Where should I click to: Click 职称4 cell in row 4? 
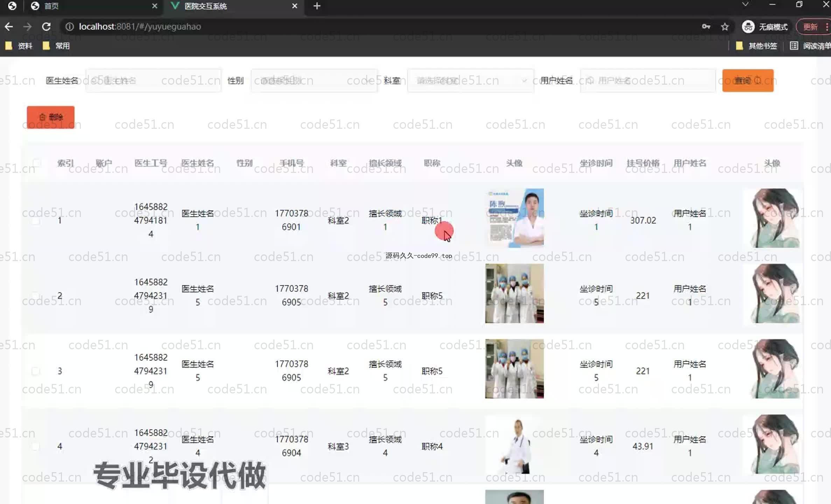(x=432, y=446)
